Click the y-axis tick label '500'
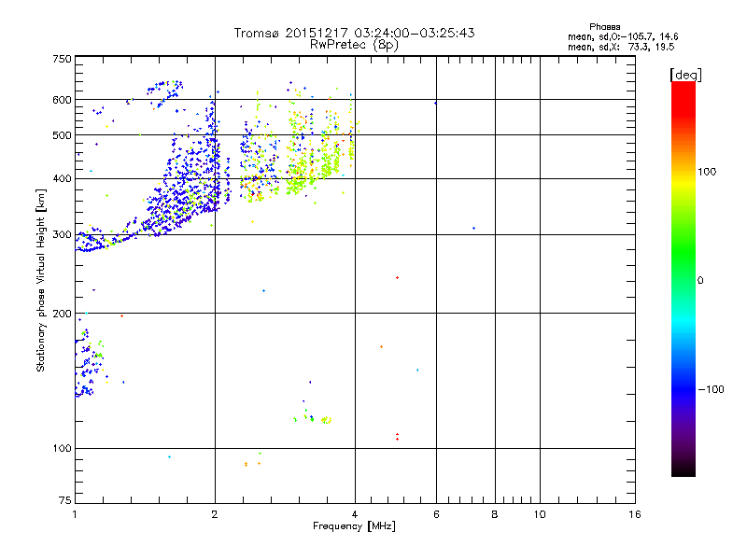 point(62,135)
